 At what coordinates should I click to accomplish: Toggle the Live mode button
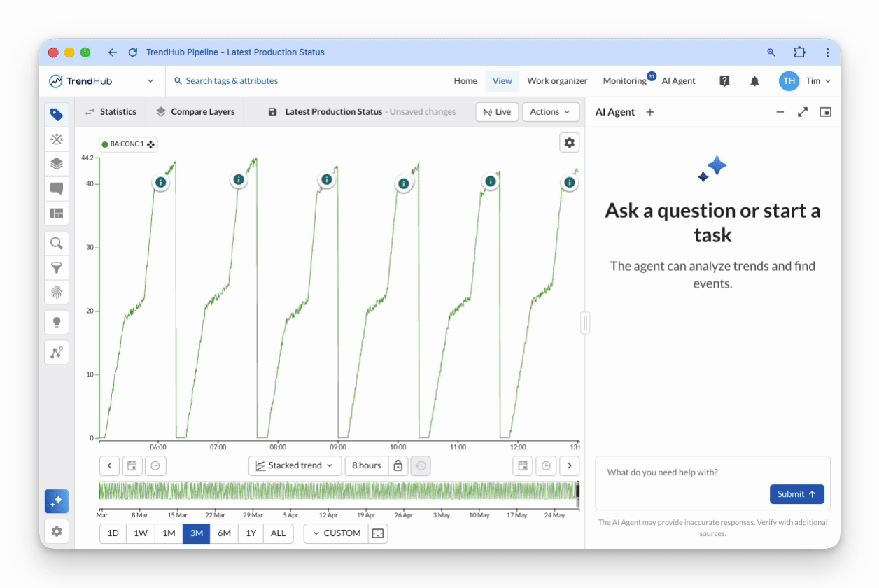click(x=497, y=112)
